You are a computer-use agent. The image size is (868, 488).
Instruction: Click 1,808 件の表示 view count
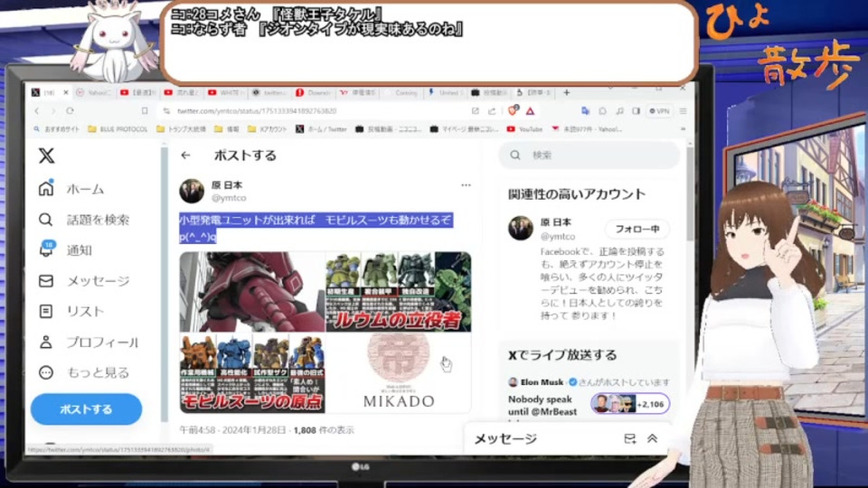[x=324, y=429]
